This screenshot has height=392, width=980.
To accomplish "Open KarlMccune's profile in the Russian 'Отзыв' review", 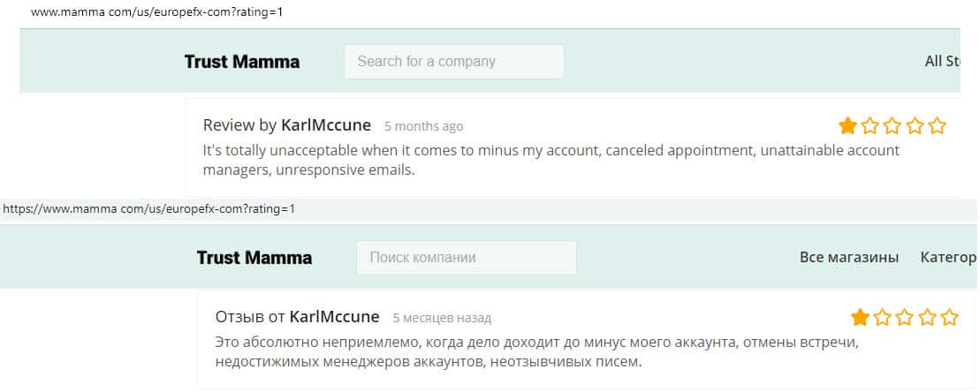I will click(x=334, y=317).
